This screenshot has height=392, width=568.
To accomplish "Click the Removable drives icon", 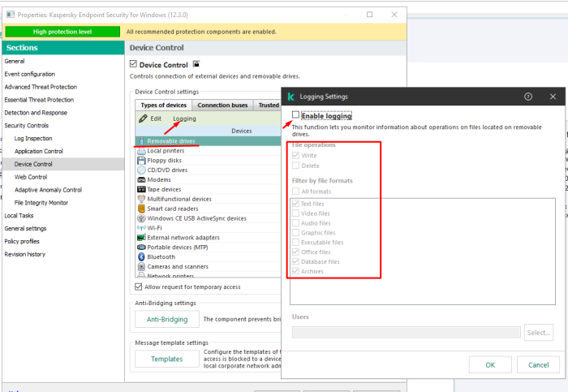I will (142, 141).
